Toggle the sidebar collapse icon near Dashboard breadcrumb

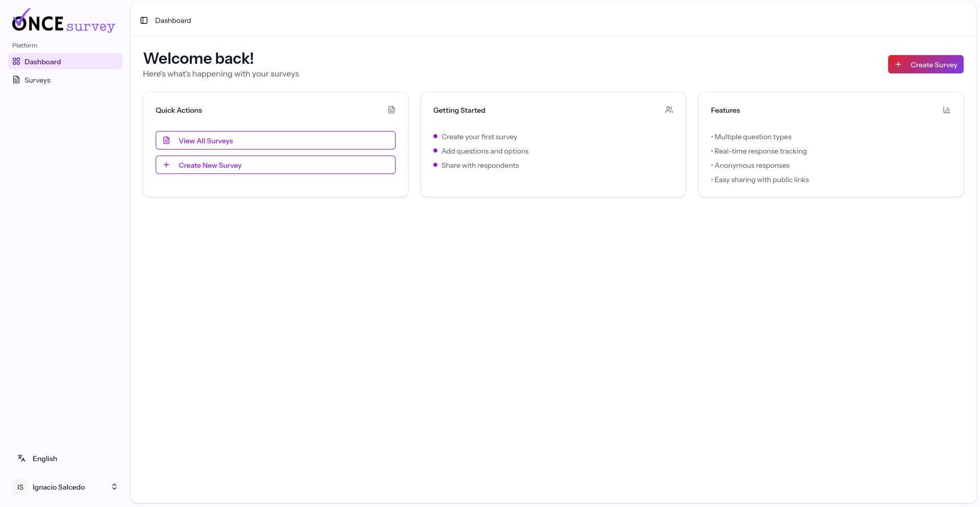click(143, 20)
